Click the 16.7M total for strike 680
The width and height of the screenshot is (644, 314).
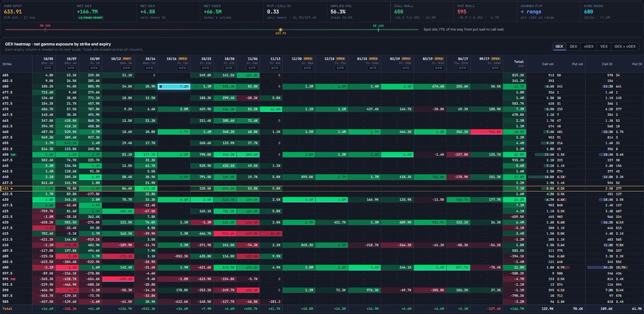point(515,86)
